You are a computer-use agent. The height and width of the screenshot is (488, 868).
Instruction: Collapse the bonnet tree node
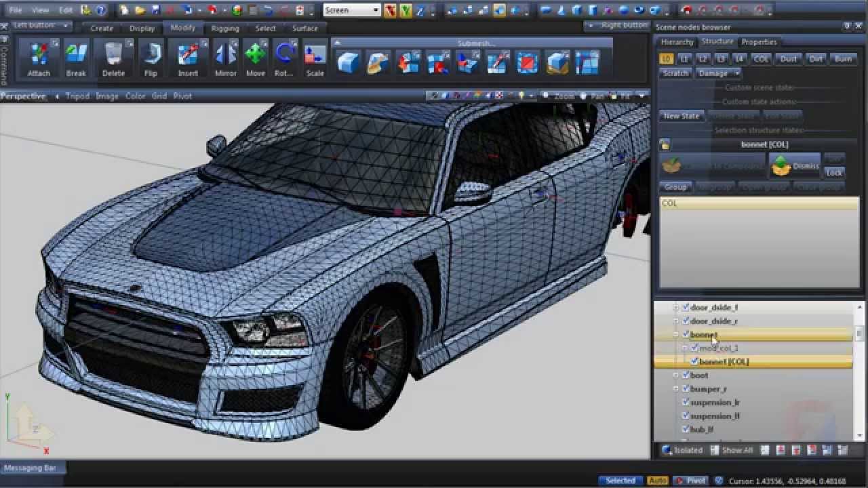(x=675, y=334)
